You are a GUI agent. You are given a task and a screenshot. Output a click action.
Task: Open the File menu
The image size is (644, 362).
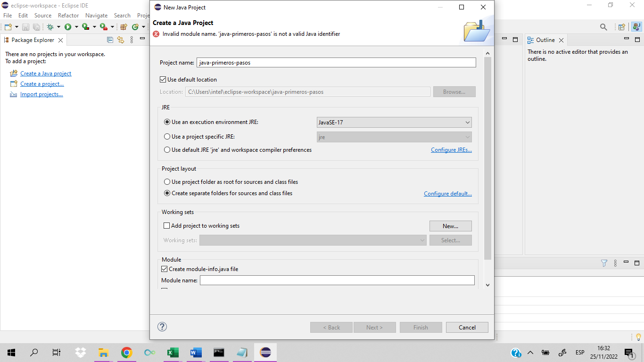pos(8,16)
